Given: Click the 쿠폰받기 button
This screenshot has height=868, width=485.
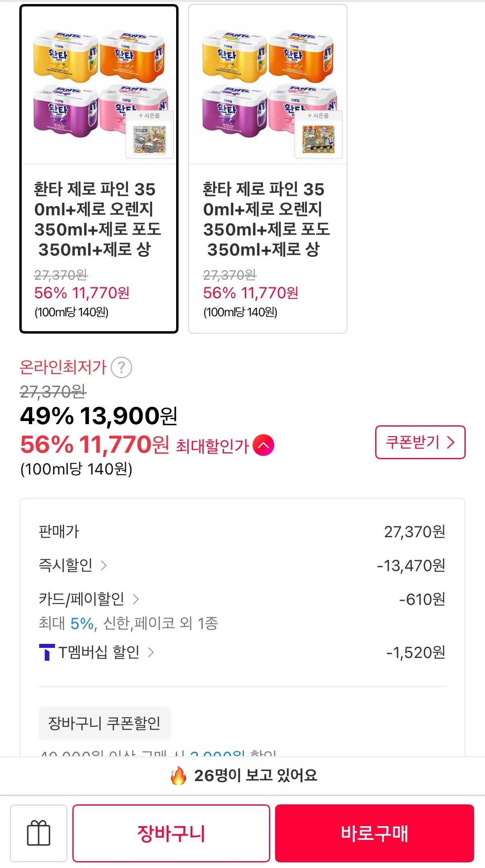Looking at the screenshot, I should point(420,442).
